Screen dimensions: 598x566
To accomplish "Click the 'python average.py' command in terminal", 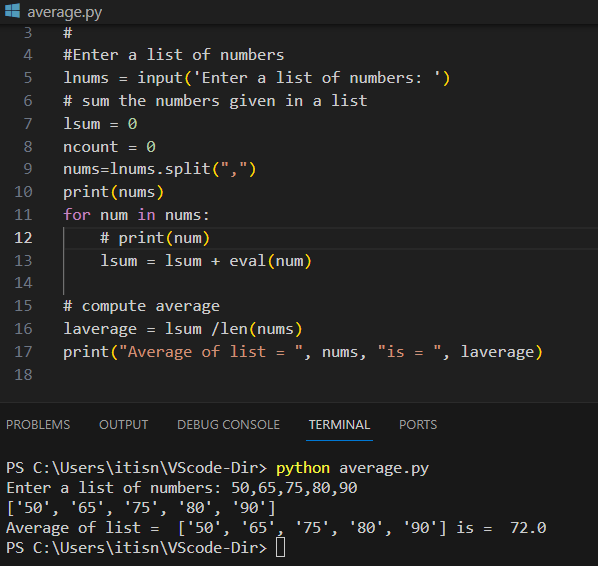I will 352,468.
